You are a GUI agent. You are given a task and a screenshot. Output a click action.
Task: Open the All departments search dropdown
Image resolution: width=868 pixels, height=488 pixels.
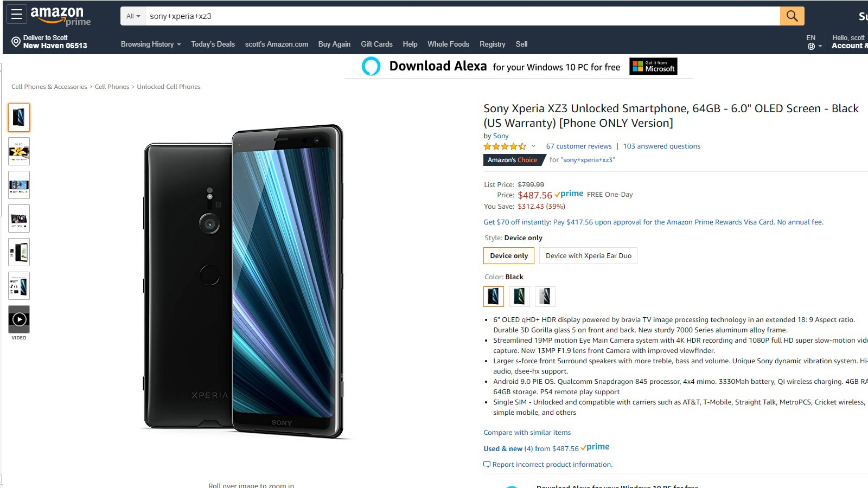(133, 16)
